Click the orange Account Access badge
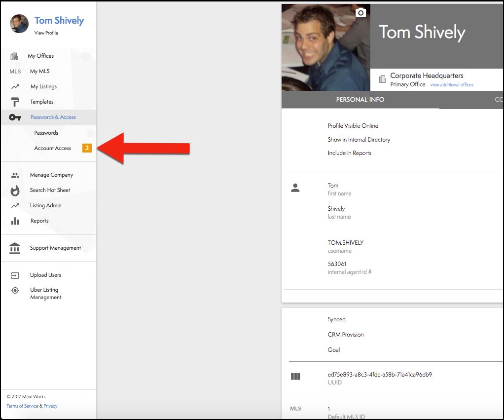 coord(87,148)
